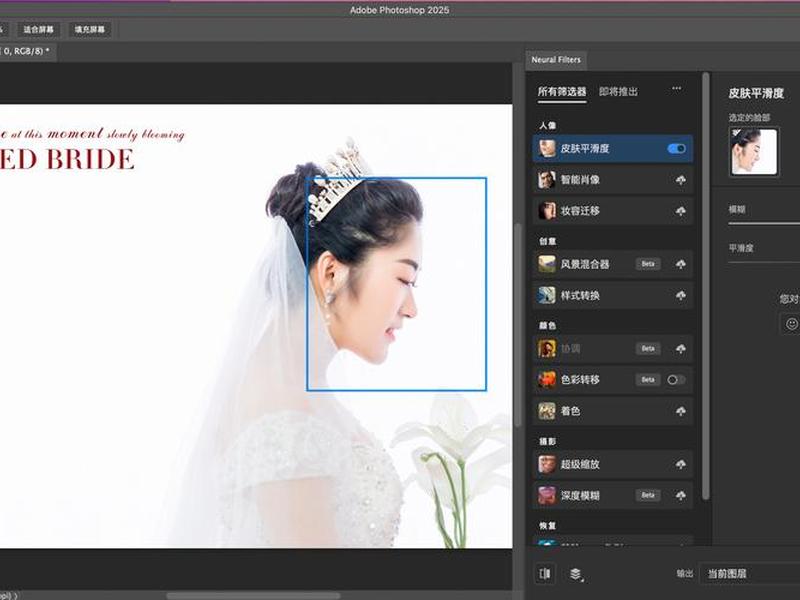Click the Beta badge on 风景混合器

click(648, 264)
